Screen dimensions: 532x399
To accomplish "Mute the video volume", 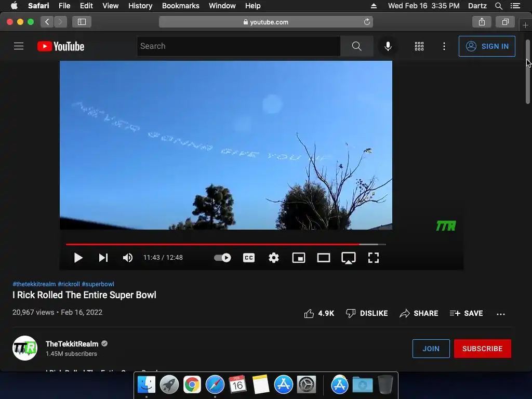I will pos(128,258).
